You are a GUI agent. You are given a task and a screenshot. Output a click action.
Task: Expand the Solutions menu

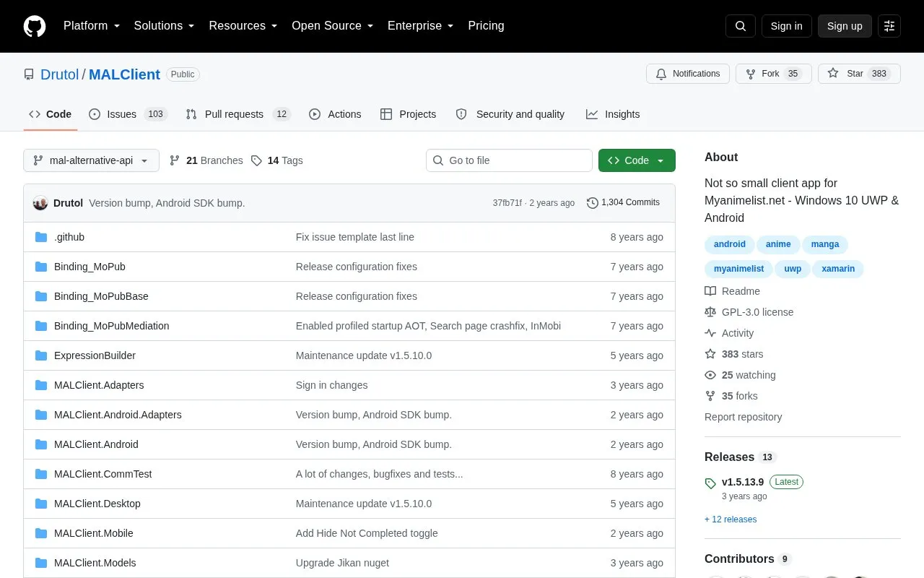pyautogui.click(x=165, y=26)
